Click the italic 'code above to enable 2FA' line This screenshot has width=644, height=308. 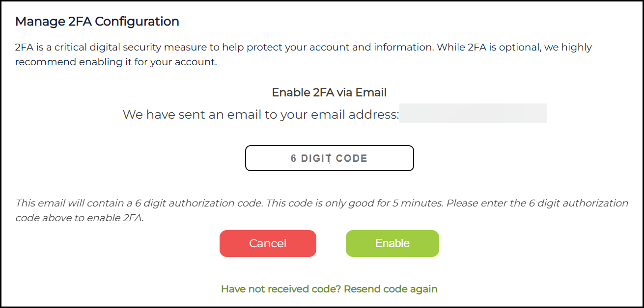click(x=80, y=218)
